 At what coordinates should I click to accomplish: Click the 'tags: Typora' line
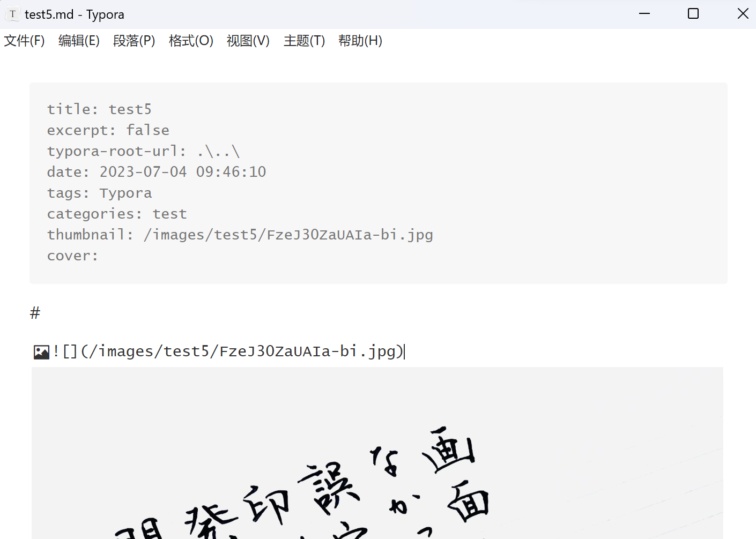click(x=99, y=193)
